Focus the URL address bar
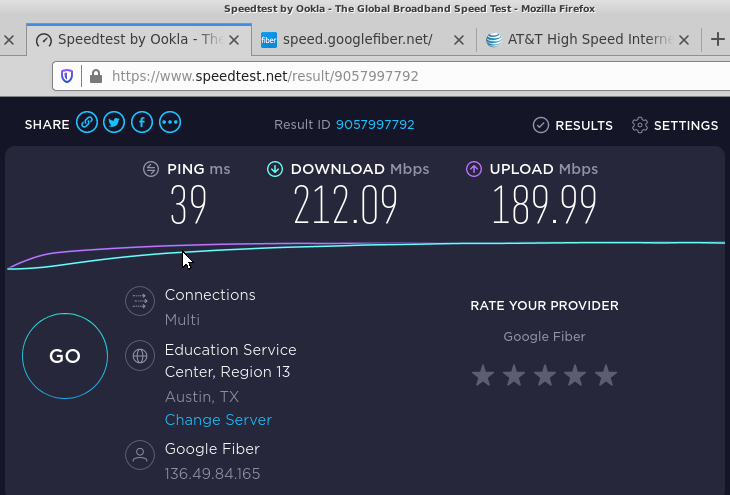Screen dimensions: 730x495 click(x=391, y=76)
